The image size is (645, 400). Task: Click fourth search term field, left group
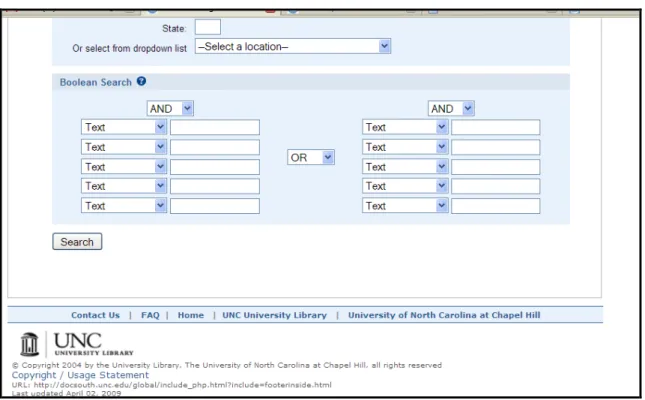click(215, 186)
